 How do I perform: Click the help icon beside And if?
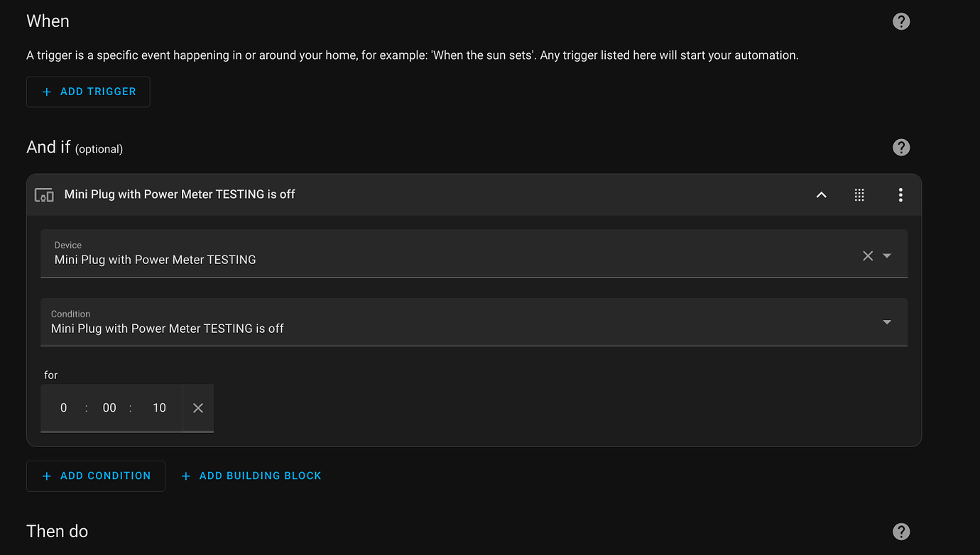point(900,147)
